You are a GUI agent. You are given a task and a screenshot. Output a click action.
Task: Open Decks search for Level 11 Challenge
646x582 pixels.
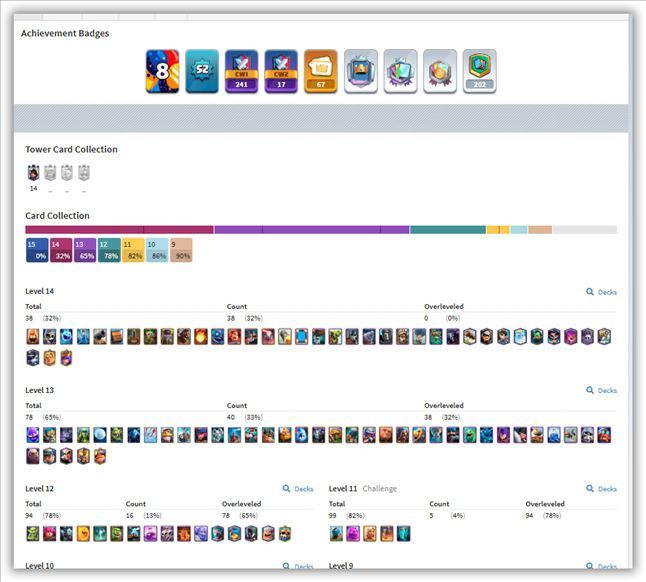tap(602, 489)
